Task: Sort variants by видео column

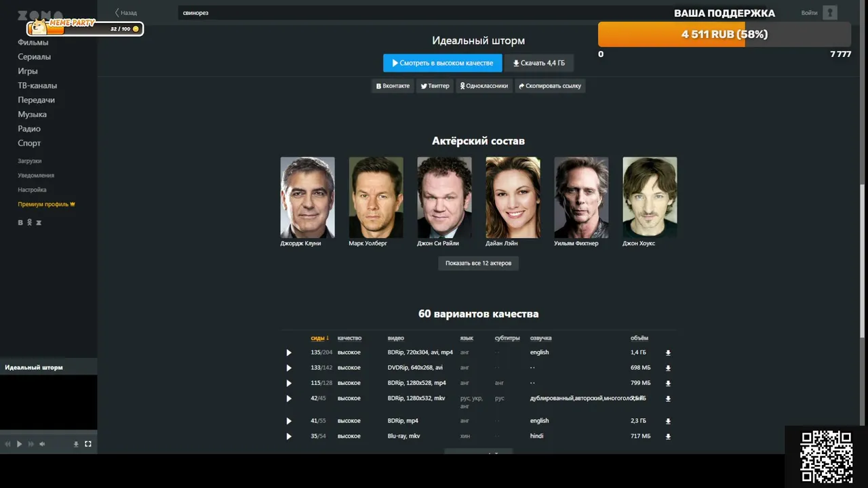Action: 396,338
